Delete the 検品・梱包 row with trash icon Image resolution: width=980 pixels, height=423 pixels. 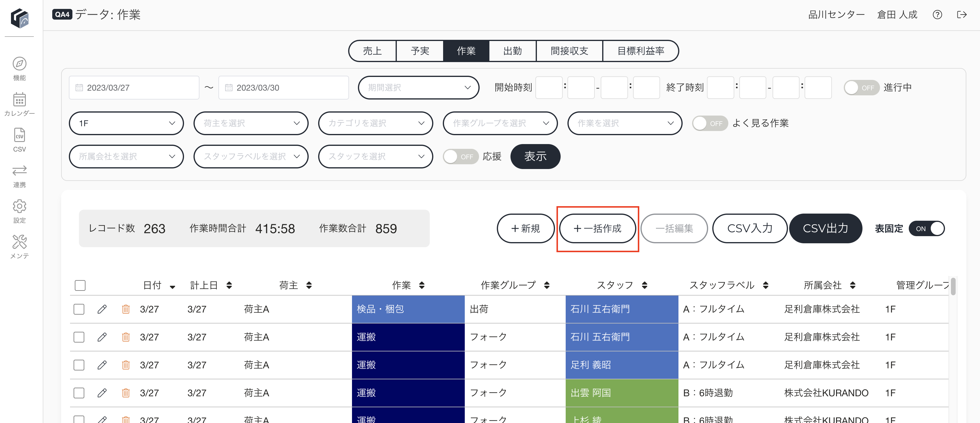click(x=126, y=309)
